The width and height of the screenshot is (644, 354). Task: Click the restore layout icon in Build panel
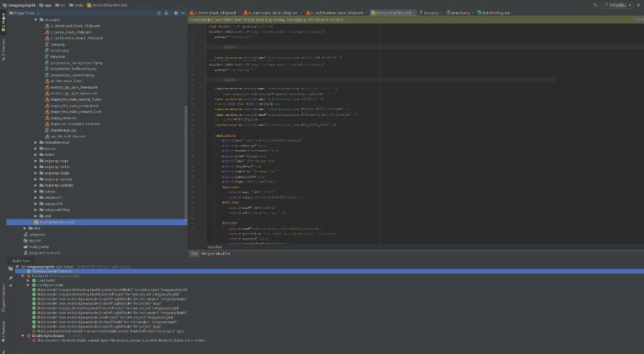[10, 268]
